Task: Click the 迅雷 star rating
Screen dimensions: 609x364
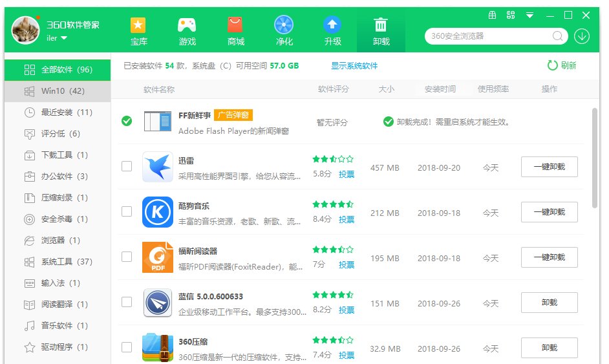Action: 333,159
